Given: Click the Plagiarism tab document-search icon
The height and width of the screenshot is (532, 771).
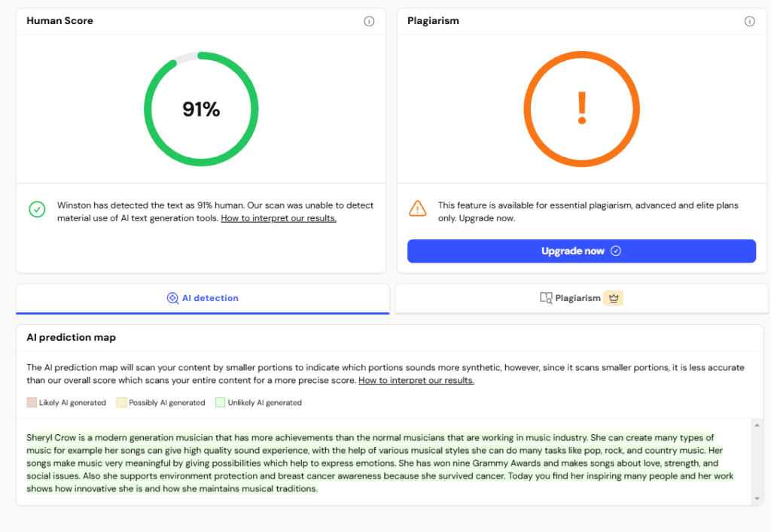Looking at the screenshot, I should 546,298.
